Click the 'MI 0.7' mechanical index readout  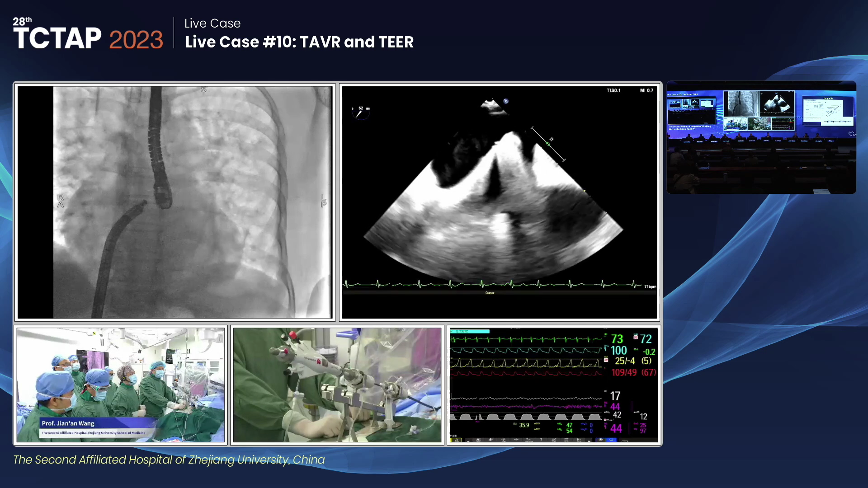[646, 90]
